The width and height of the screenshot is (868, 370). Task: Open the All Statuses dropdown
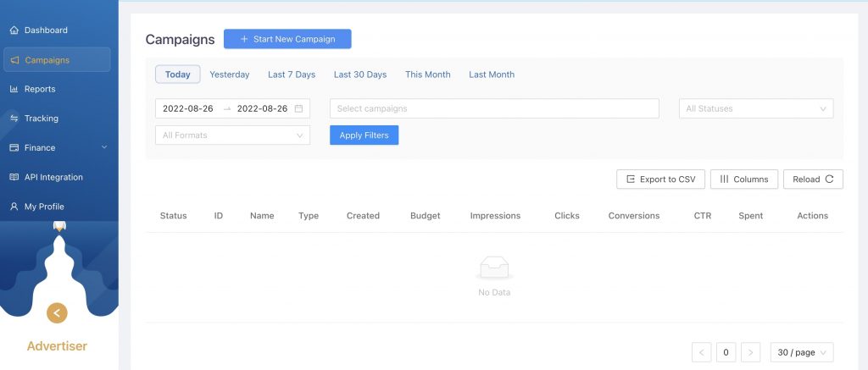(755, 108)
